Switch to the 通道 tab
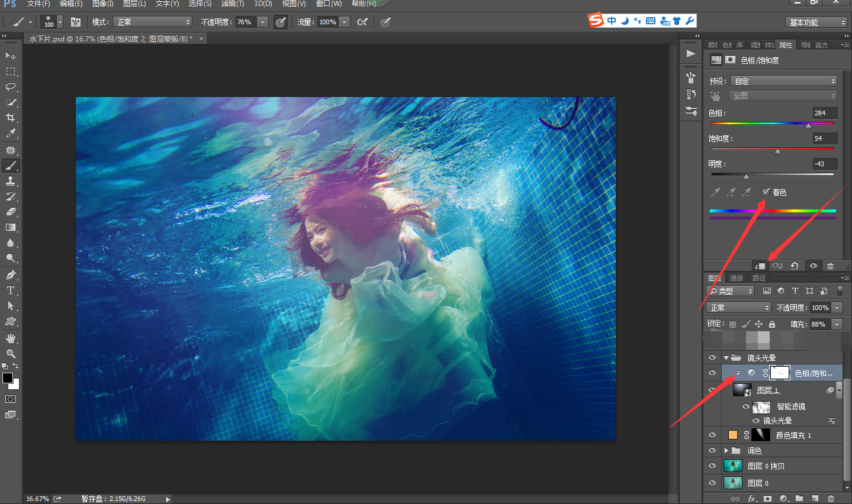The width and height of the screenshot is (852, 504). click(x=736, y=278)
